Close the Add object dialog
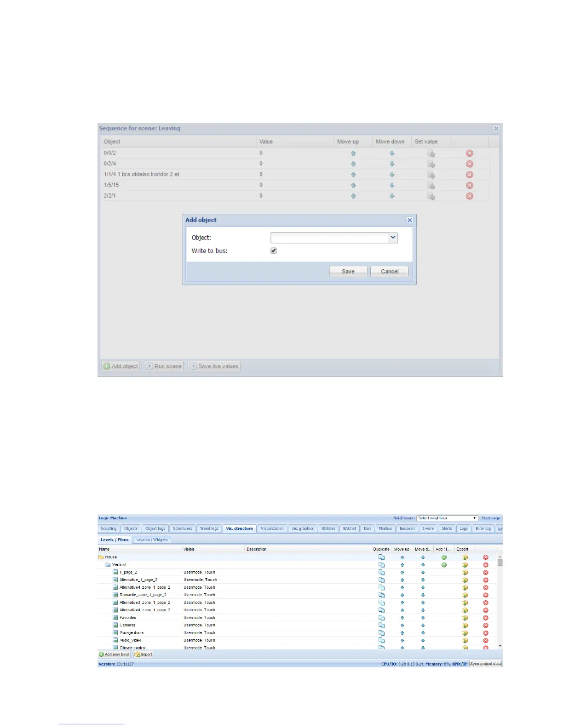The image size is (563, 728). coord(410,220)
